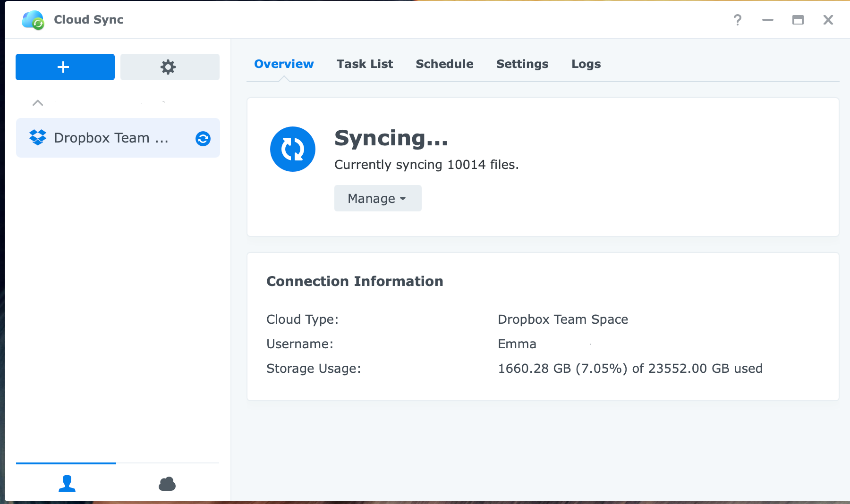
Task: Open the Schedule tab
Action: click(444, 64)
